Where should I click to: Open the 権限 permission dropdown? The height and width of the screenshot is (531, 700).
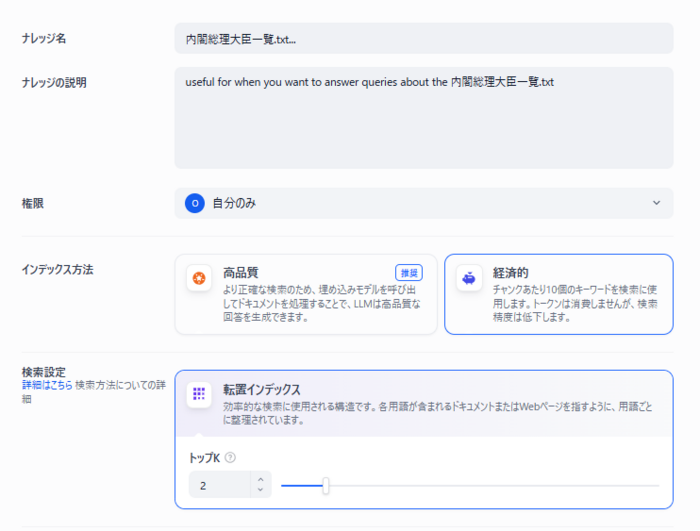coord(424,203)
